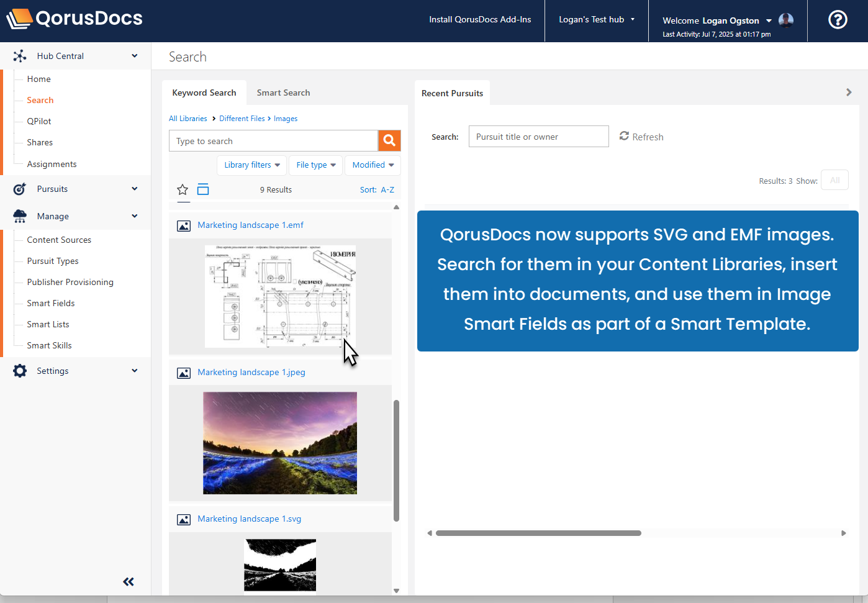Click the Images breadcrumb

click(x=286, y=119)
